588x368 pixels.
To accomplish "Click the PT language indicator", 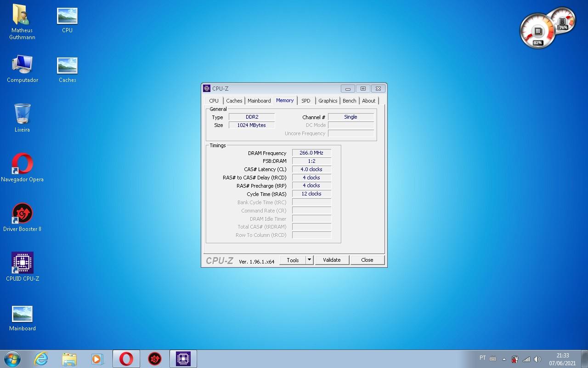I will pos(482,358).
